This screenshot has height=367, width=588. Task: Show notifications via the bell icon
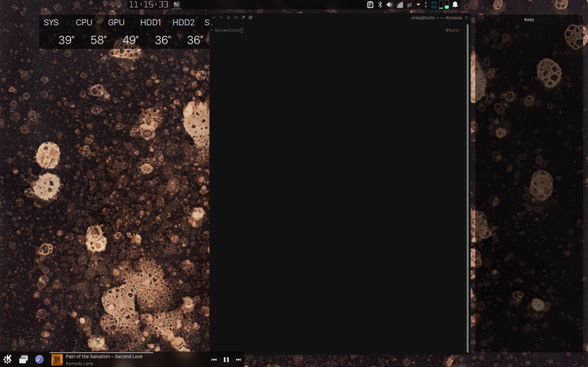click(455, 5)
